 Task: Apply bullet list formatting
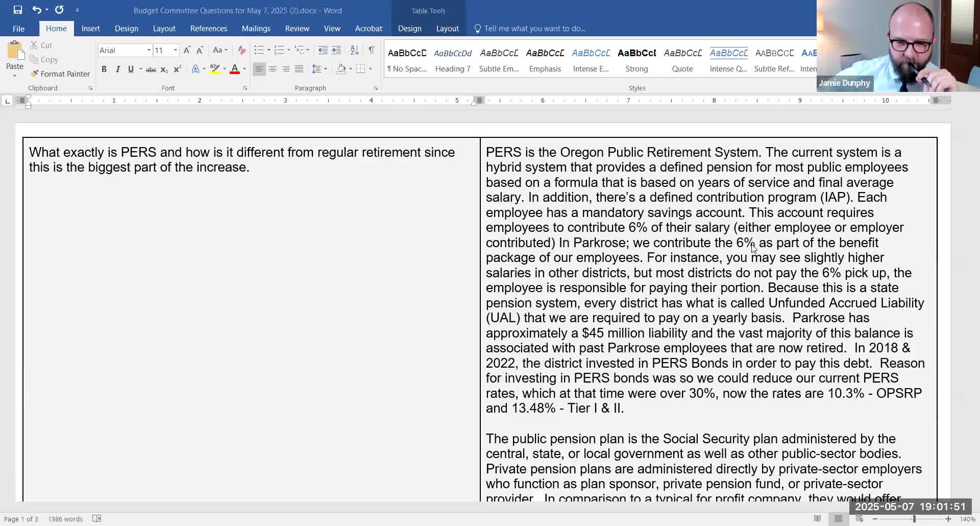pyautogui.click(x=259, y=50)
